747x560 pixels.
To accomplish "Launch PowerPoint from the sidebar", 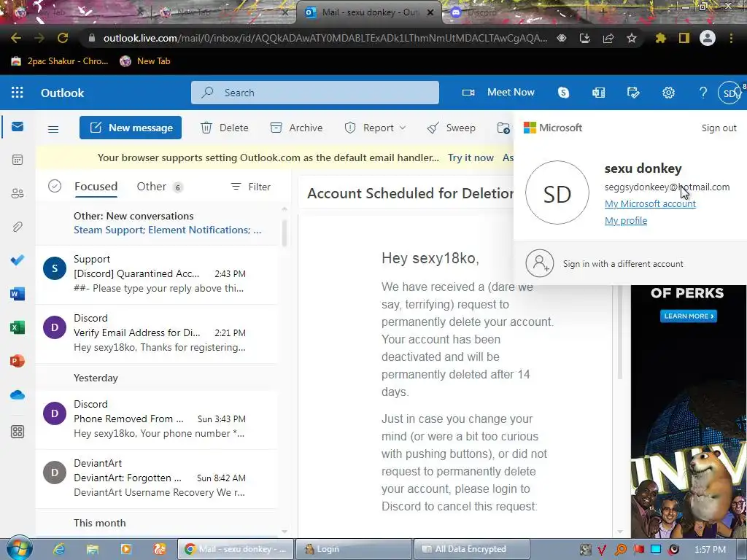I will (18, 361).
